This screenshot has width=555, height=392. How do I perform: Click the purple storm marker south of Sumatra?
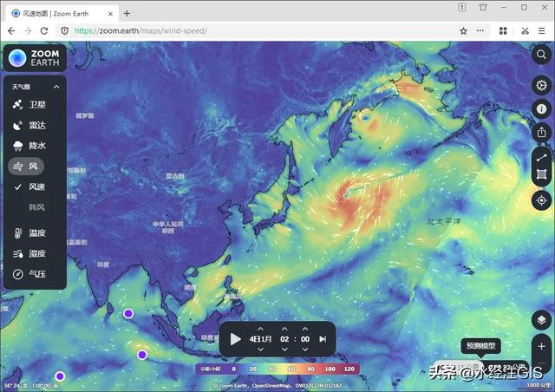(142, 355)
